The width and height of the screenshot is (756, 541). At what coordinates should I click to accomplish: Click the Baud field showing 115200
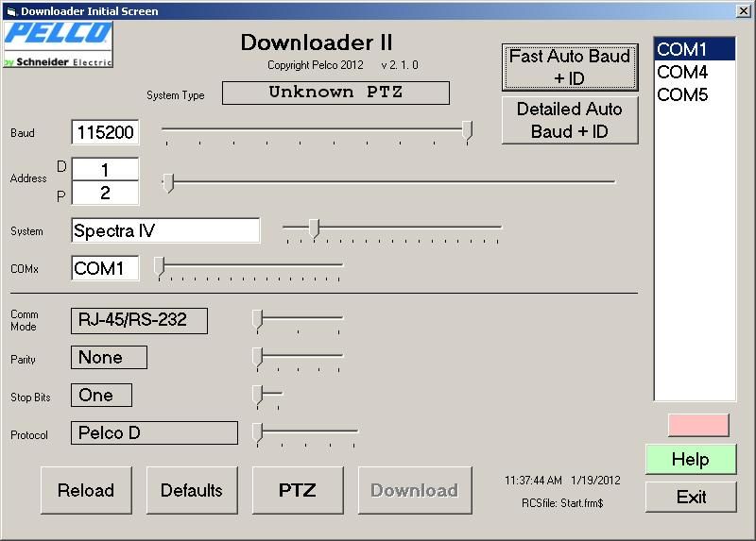(x=105, y=132)
